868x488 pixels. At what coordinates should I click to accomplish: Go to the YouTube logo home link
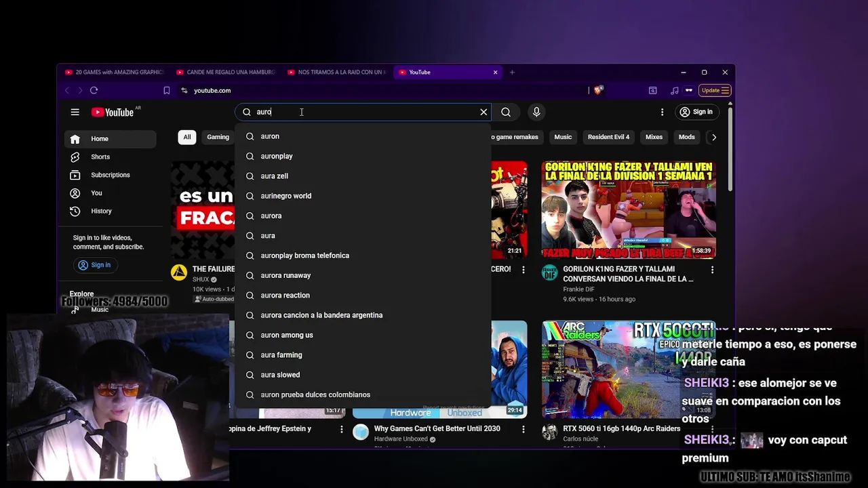113,113
